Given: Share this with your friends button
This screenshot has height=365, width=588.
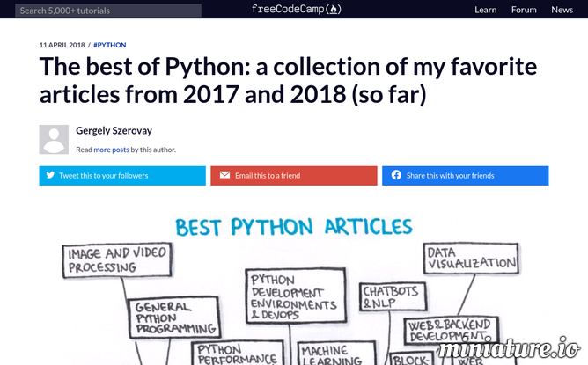Looking at the screenshot, I should pos(465,175).
